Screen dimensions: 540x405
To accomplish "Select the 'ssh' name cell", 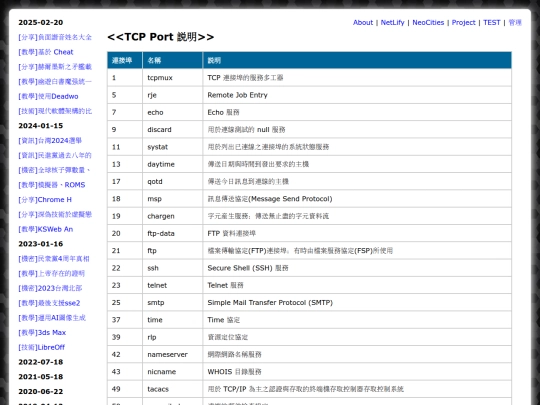I will point(173,268).
